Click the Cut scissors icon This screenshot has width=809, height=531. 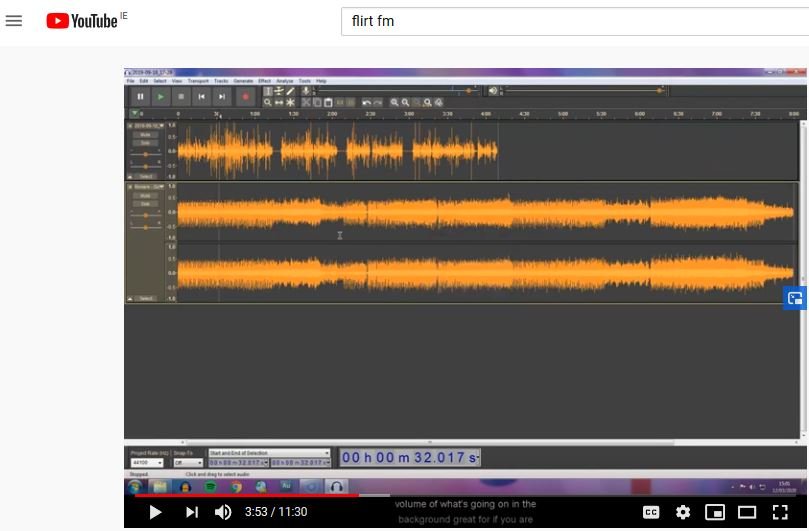pos(306,103)
